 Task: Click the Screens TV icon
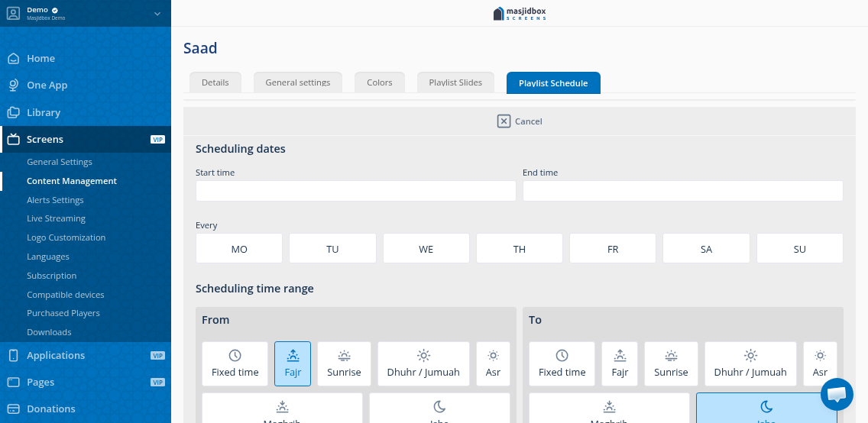click(13, 139)
